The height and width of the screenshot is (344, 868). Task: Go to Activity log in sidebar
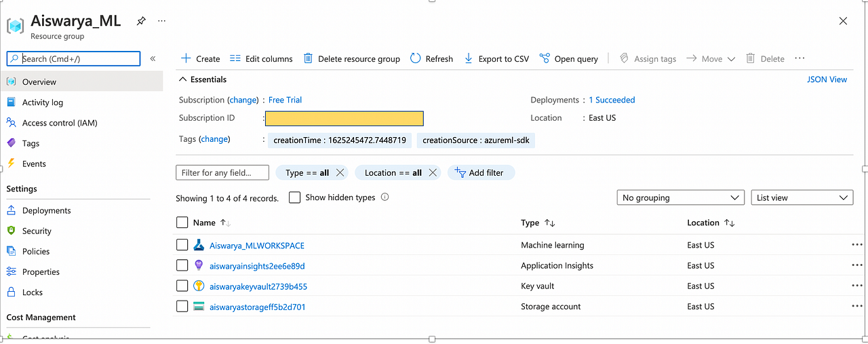pyautogui.click(x=43, y=102)
